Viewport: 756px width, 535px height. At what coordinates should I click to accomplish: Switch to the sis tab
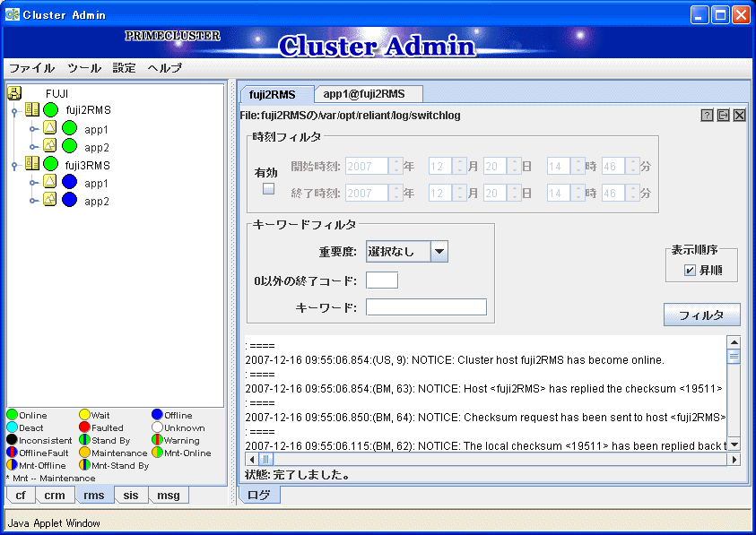coord(131,495)
